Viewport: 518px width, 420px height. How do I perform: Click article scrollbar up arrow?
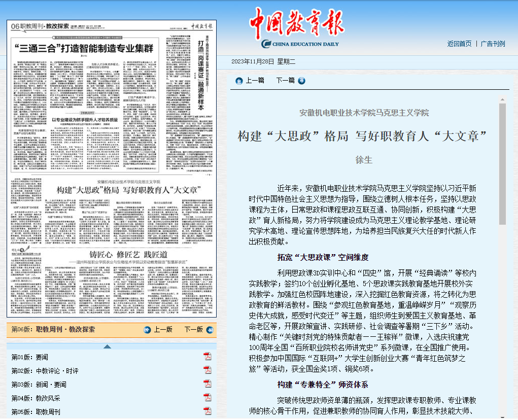502,99
